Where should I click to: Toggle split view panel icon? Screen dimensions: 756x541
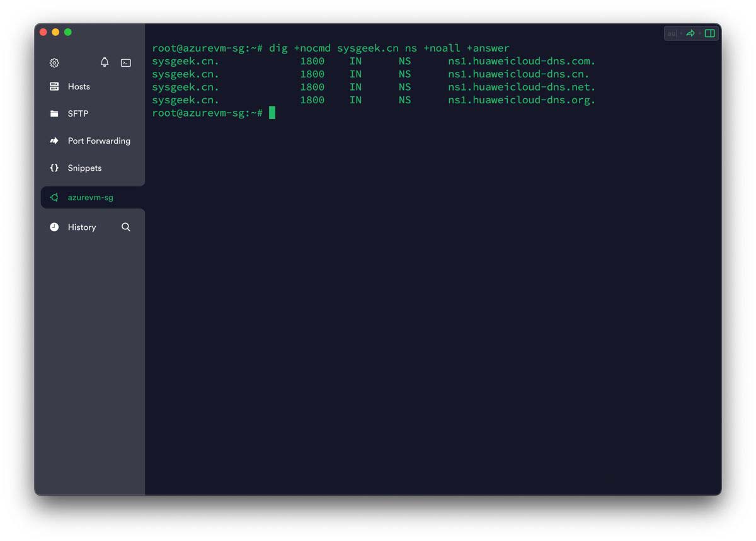click(x=710, y=33)
